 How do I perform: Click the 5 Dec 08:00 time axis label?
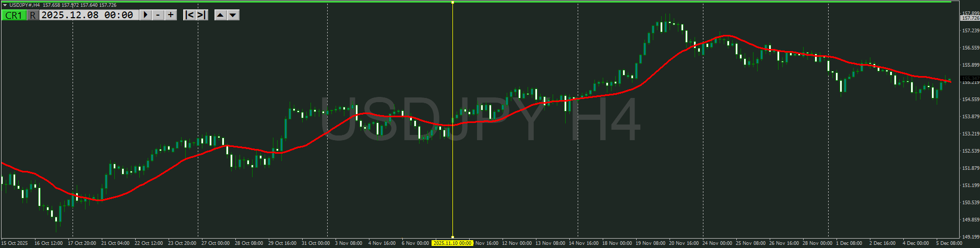tap(949, 243)
